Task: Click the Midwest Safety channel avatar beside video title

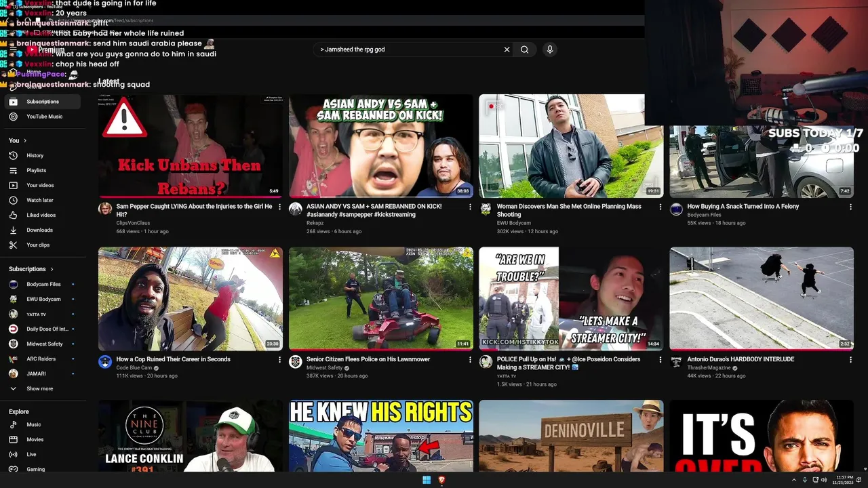Action: coord(295,362)
